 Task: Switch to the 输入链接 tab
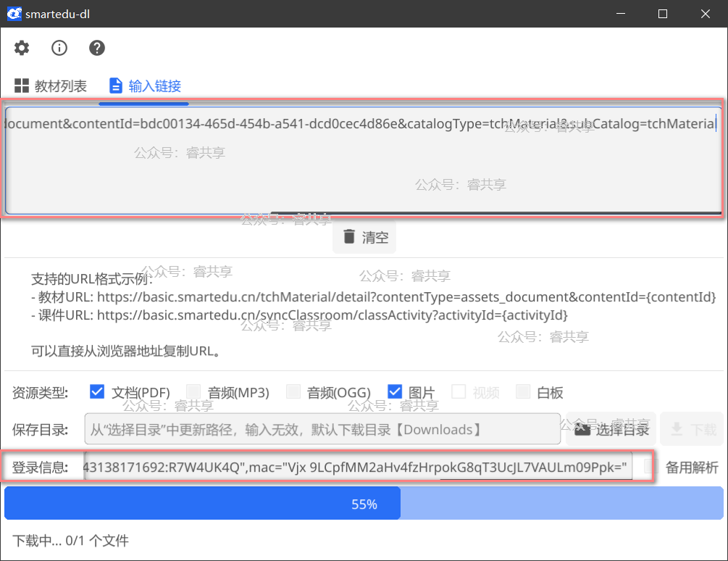click(145, 86)
